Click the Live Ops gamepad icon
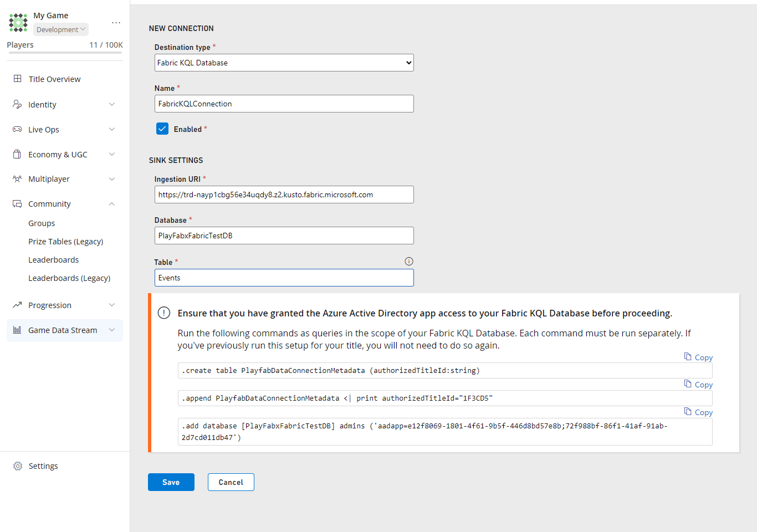The height and width of the screenshot is (532, 757). pyautogui.click(x=17, y=129)
